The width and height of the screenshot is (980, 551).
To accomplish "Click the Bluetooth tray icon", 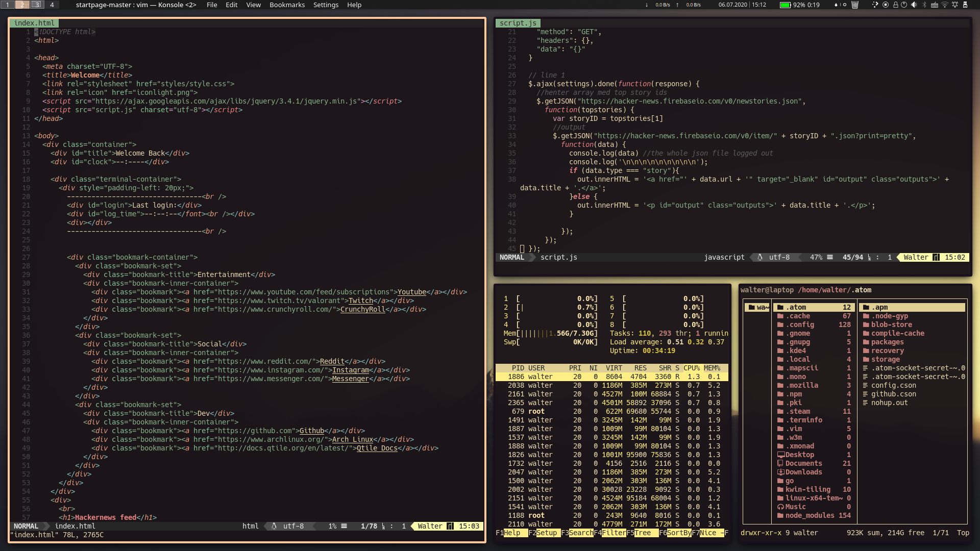I will pos(924,5).
